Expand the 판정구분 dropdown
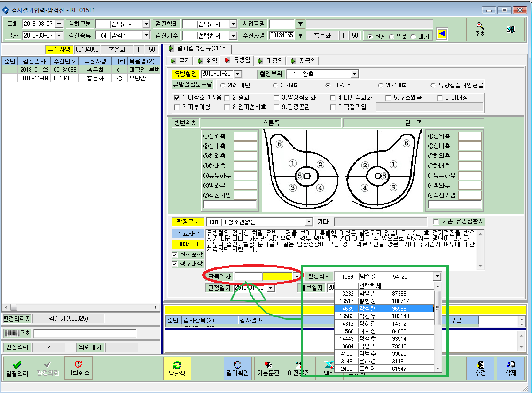This screenshot has width=532, height=393. click(308, 222)
